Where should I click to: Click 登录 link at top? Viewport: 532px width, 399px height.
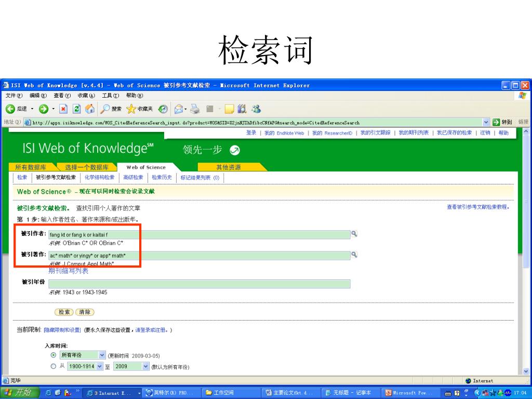(x=251, y=132)
